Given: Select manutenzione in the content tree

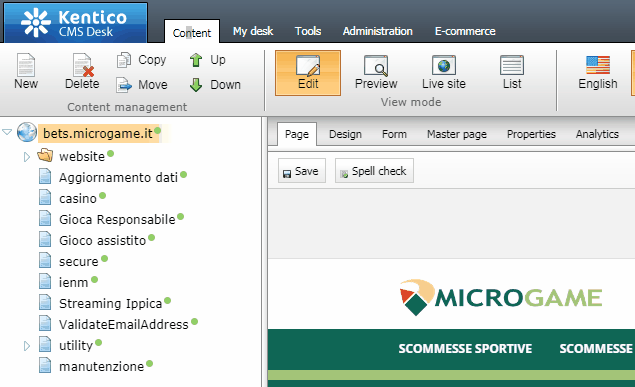Looking at the screenshot, I should coord(101,367).
